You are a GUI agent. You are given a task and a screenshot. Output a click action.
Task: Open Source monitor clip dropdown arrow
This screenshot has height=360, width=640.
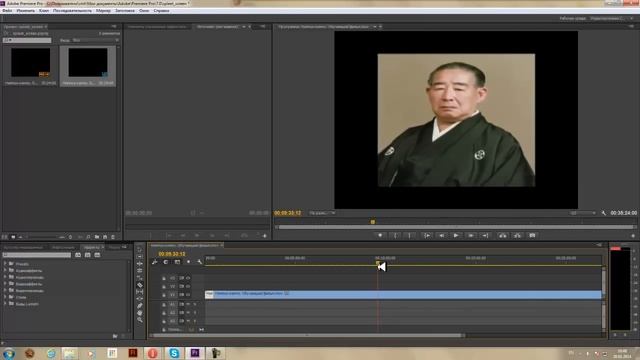pyautogui.click(x=244, y=27)
